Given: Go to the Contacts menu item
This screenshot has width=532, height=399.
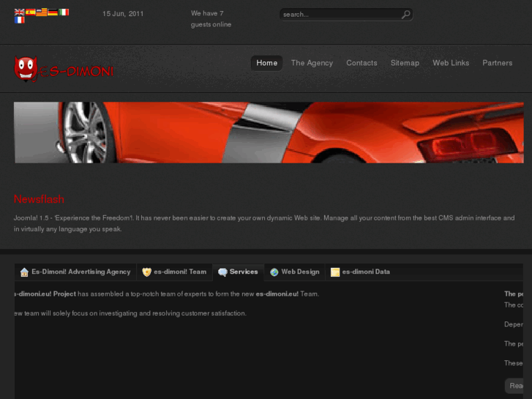Looking at the screenshot, I should (361, 63).
